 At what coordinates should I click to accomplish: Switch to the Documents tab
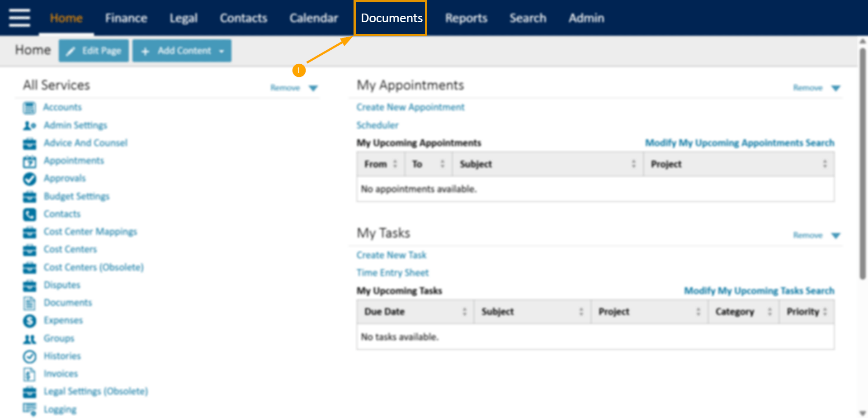tap(391, 18)
